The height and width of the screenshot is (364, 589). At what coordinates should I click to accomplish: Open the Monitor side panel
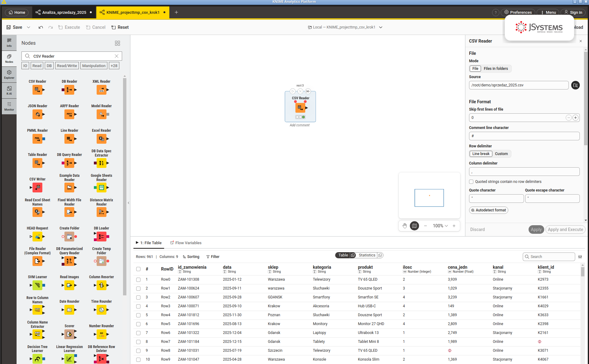(x=9, y=106)
